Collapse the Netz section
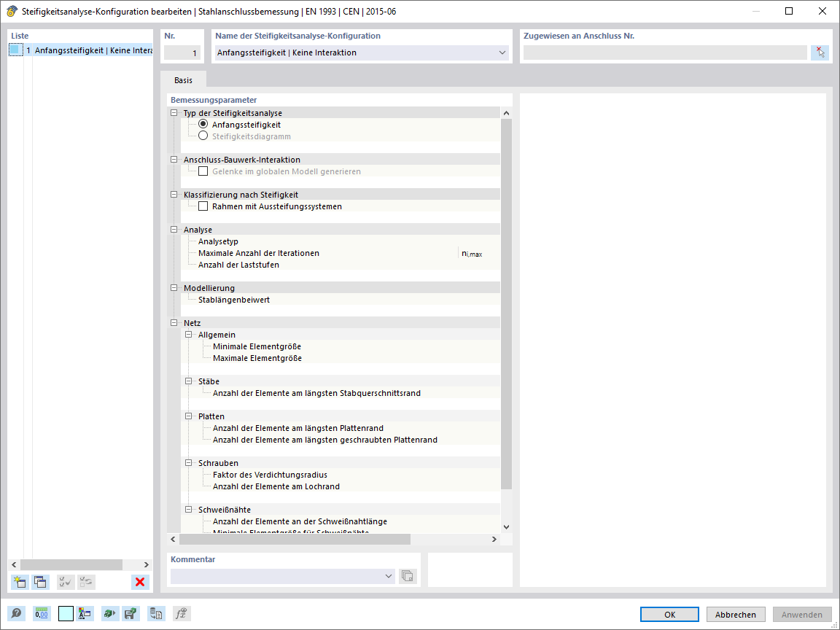840x630 pixels. click(174, 323)
